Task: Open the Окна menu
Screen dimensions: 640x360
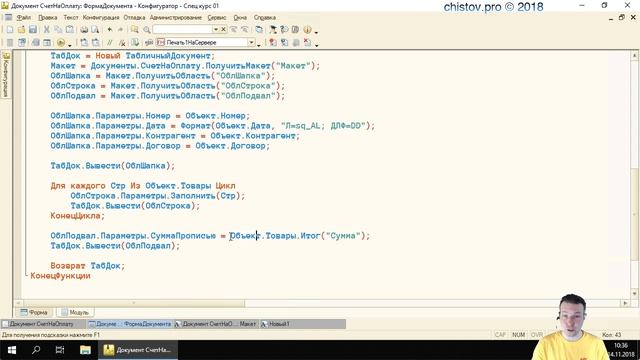Action: click(x=240, y=18)
